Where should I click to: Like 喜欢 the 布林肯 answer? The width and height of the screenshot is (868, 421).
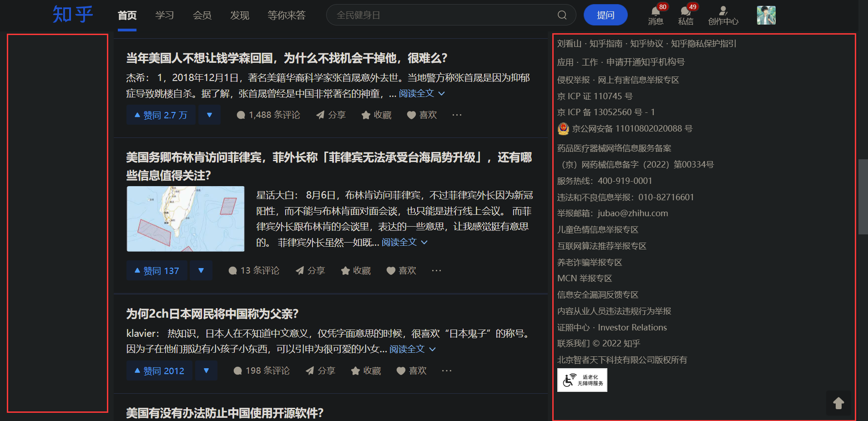coord(401,270)
